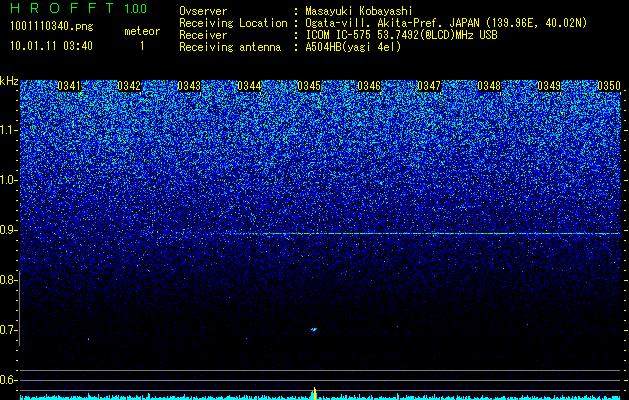Click the 1.0 frequency axis label
This screenshot has height=400, width=629.
pyautogui.click(x=8, y=180)
